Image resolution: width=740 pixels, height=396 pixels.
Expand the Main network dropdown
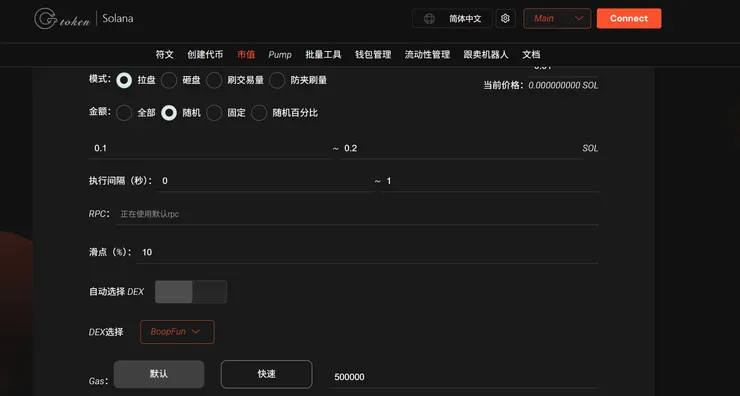tap(557, 18)
